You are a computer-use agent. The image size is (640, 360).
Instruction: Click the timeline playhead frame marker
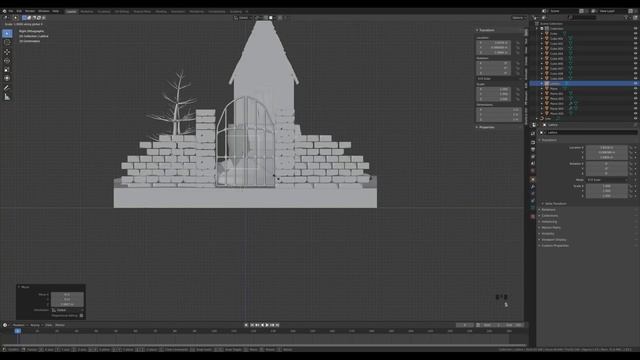18,331
